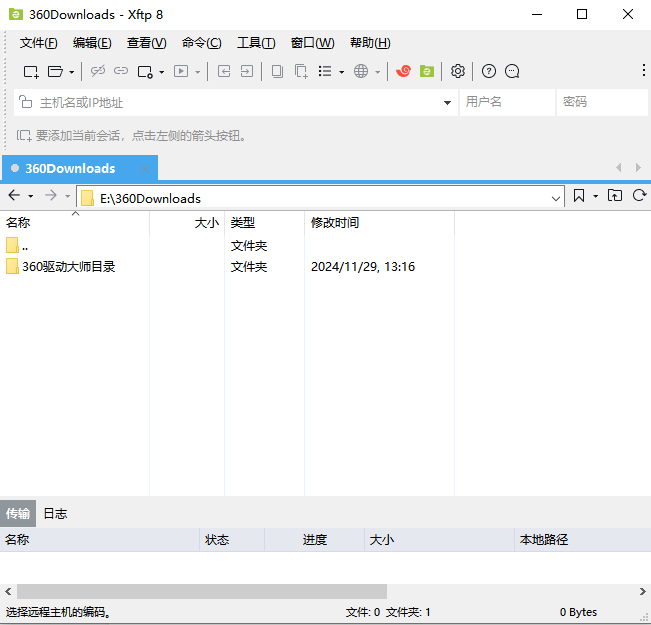Click the 本地路径 transfer column header
The image size is (651, 625).
[x=583, y=540]
